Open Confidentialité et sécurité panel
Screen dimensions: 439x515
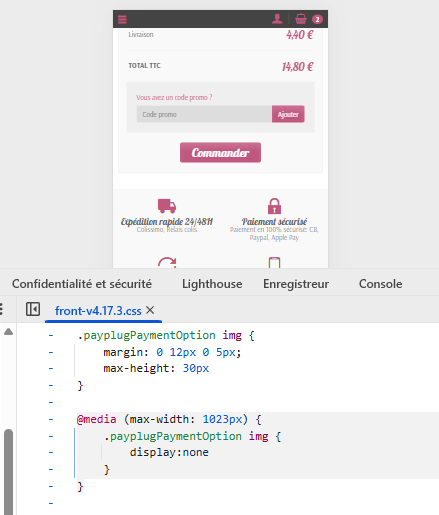(82, 284)
